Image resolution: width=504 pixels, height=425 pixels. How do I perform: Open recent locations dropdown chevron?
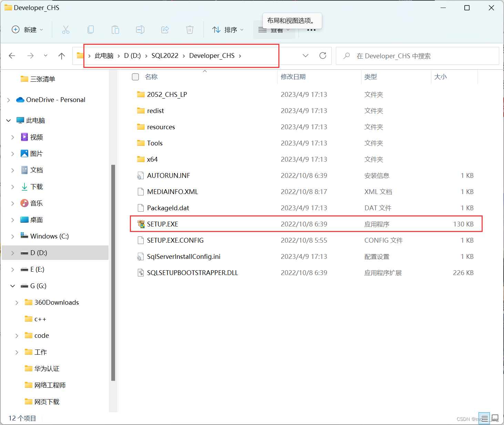tap(45, 55)
